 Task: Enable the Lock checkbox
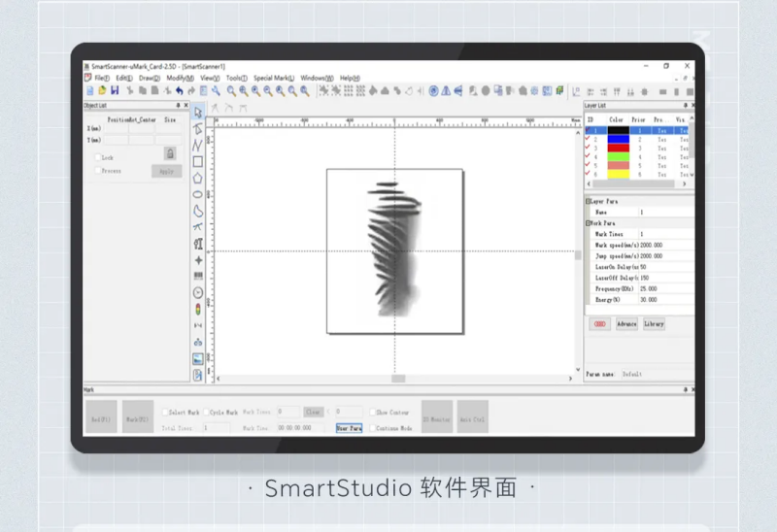tap(98, 156)
